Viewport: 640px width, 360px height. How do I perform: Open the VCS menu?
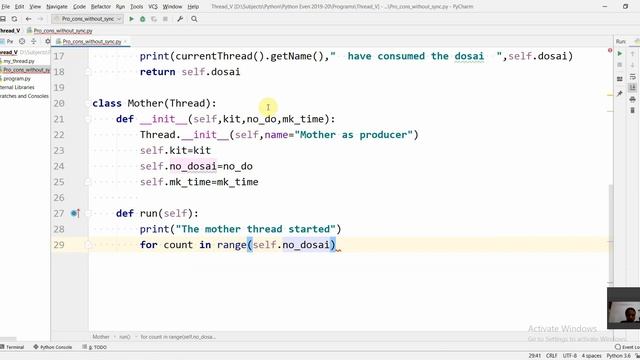[153, 7]
